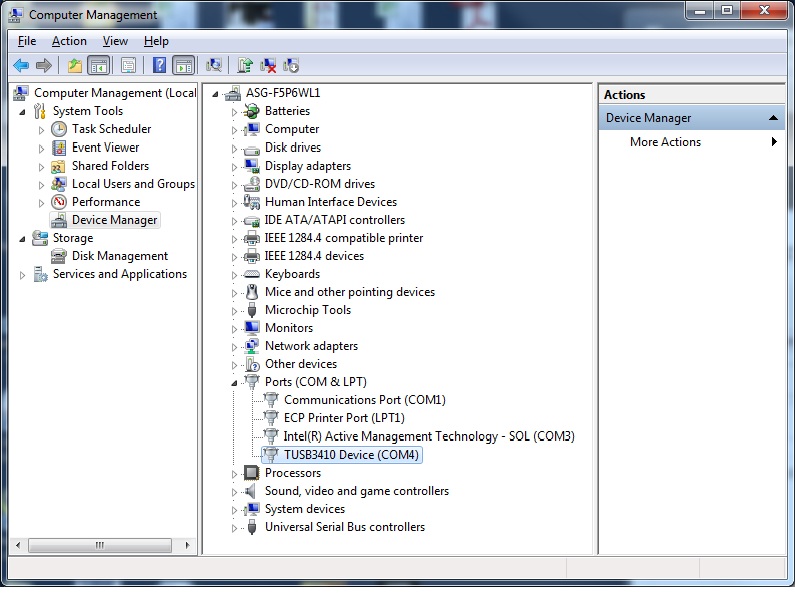Expand Services and Applications arrow
Viewport: 795px width, 614px height.
click(x=22, y=275)
